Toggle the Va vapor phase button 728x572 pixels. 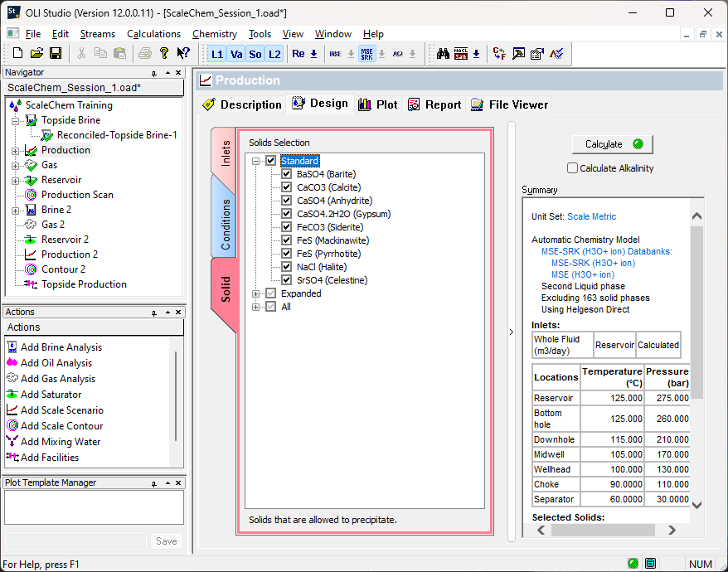(x=236, y=55)
